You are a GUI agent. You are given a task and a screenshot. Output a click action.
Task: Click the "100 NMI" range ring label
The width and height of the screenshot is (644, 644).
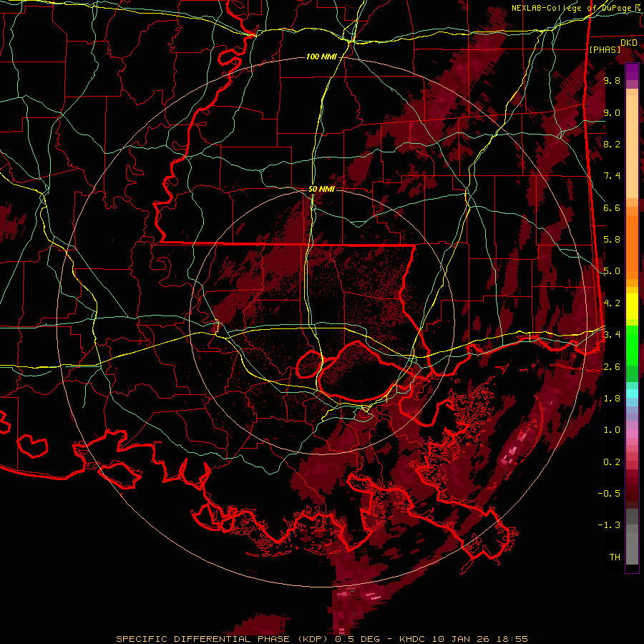coord(321,57)
